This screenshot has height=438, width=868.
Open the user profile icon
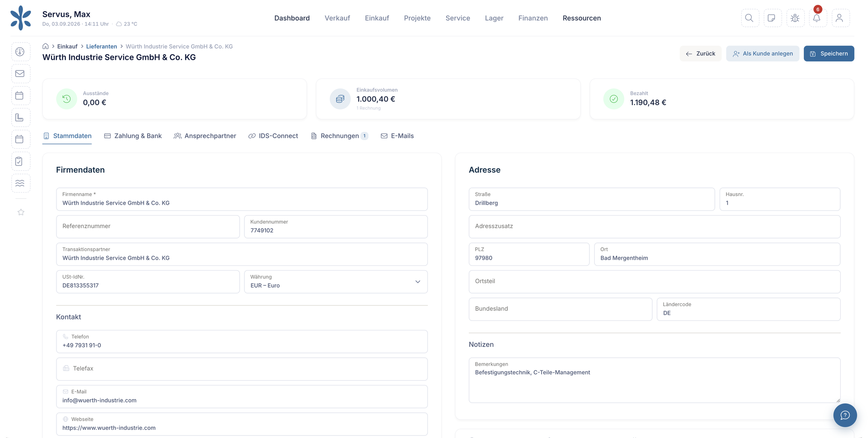[x=840, y=18]
